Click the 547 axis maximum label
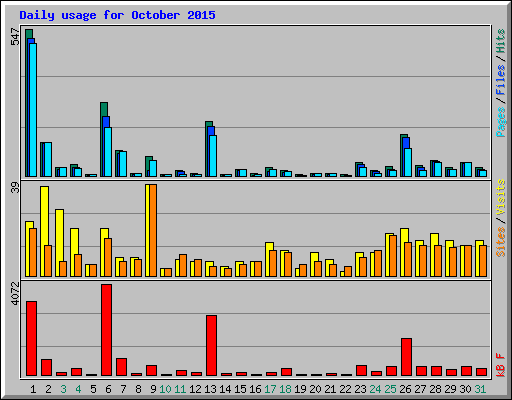Screen dimensions: 512x400 point(15,37)
